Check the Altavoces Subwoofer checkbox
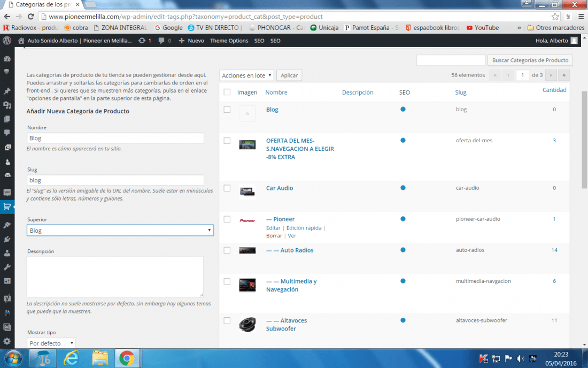588x368 pixels. point(227,321)
